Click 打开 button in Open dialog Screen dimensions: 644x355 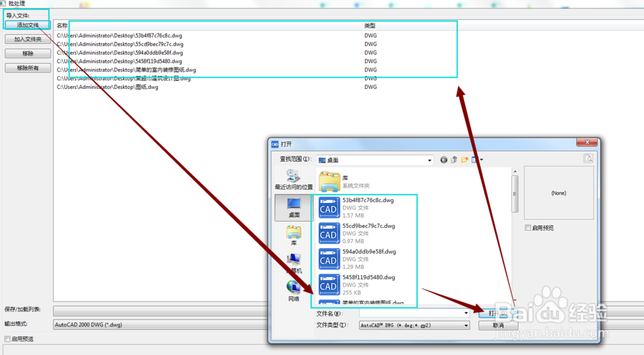[498, 313]
